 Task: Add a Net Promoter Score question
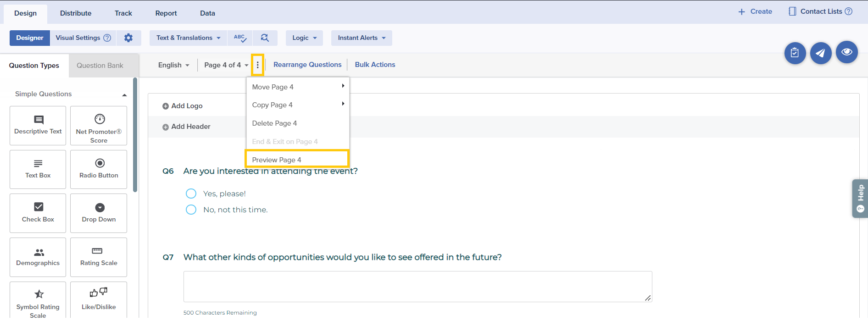click(x=99, y=126)
